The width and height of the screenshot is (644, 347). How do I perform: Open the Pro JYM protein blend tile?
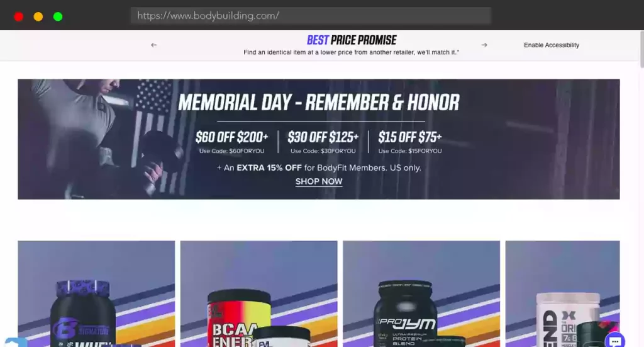click(x=421, y=293)
